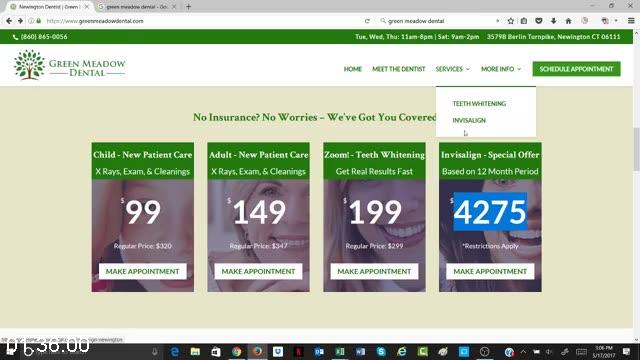The width and height of the screenshot is (640, 360).
Task: Select the Newington Dentist tab
Action: coord(48,7)
